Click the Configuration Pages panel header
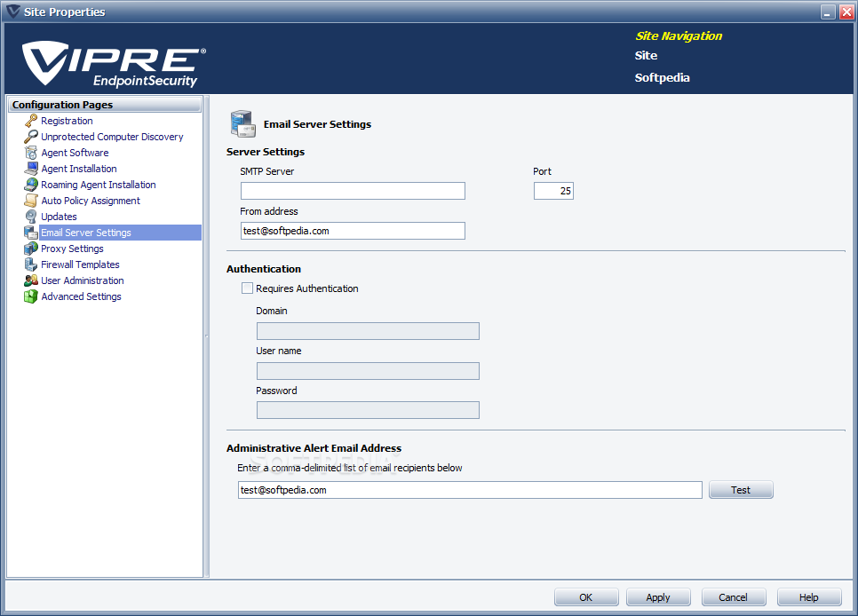This screenshot has width=858, height=616. (105, 105)
